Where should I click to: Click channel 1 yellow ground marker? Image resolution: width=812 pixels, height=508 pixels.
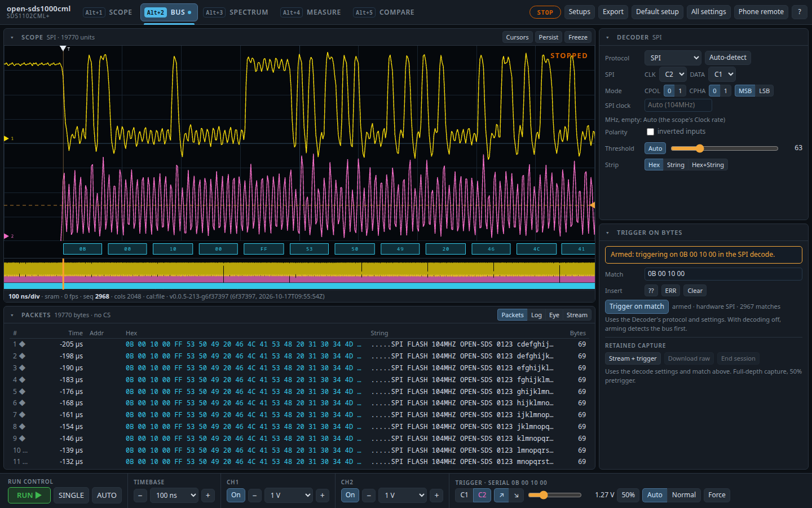click(7, 138)
